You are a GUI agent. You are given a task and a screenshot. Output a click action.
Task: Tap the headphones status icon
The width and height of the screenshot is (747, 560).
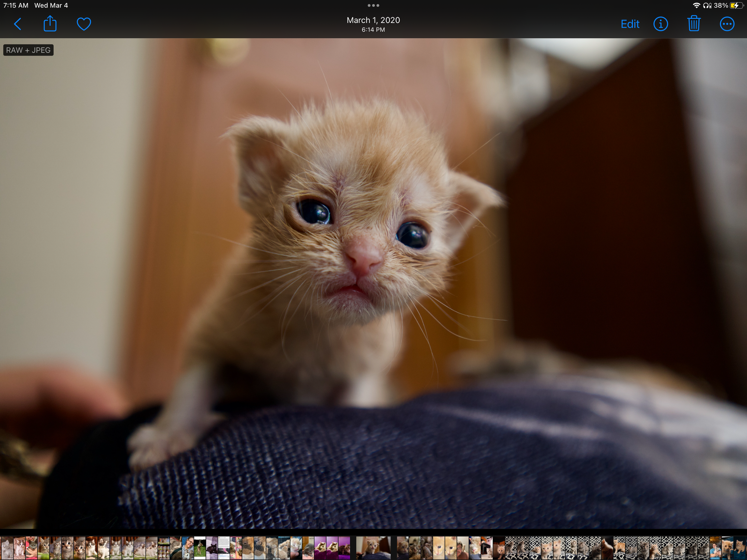click(x=706, y=5)
